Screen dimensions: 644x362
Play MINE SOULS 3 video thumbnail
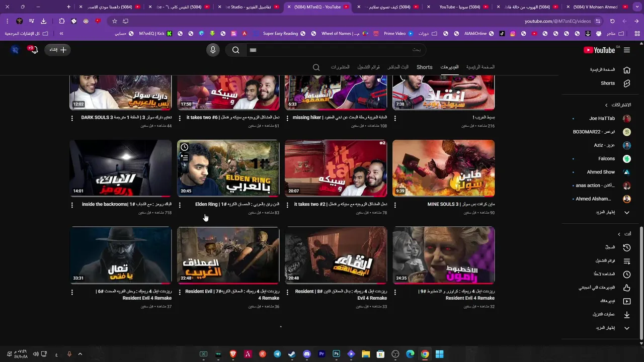444,168
